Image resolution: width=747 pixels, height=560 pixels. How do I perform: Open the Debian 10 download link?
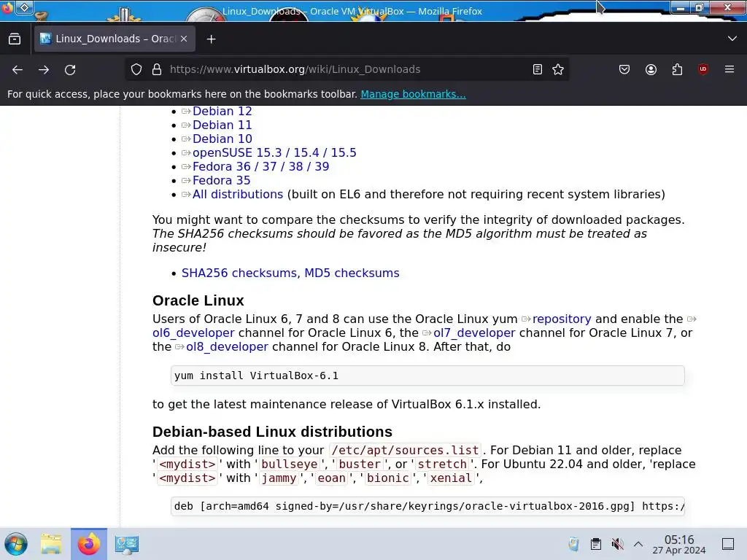pos(222,139)
